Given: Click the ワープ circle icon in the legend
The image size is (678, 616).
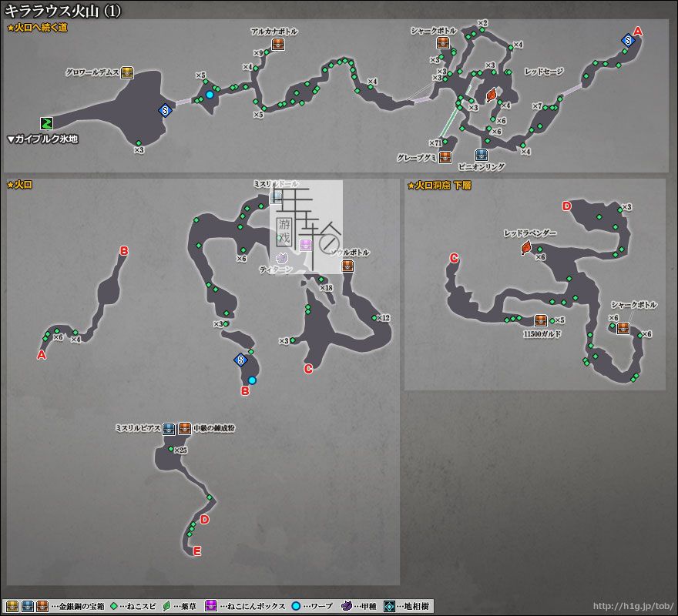Looking at the screenshot, I should tap(296, 606).
